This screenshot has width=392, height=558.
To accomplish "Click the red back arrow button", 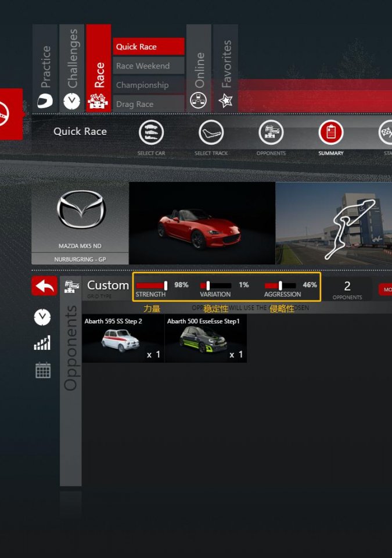I will [45, 286].
